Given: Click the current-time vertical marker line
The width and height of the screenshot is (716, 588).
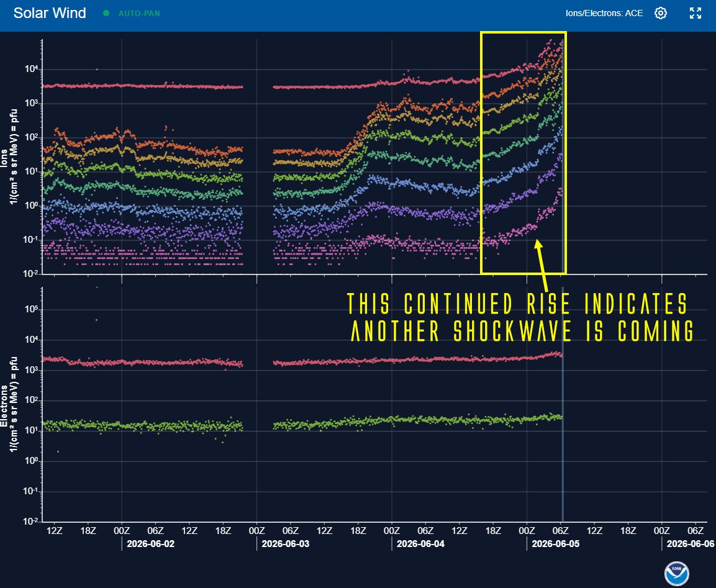Looking at the screenshot, I should 563,404.
